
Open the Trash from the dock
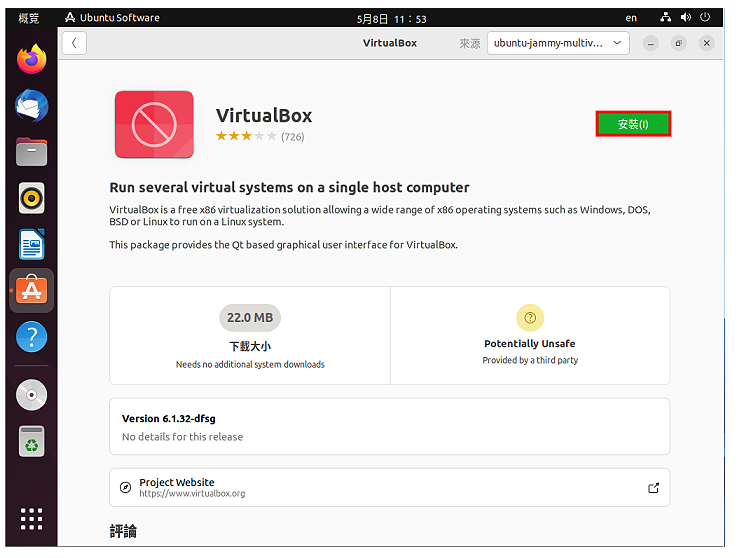pyautogui.click(x=31, y=442)
